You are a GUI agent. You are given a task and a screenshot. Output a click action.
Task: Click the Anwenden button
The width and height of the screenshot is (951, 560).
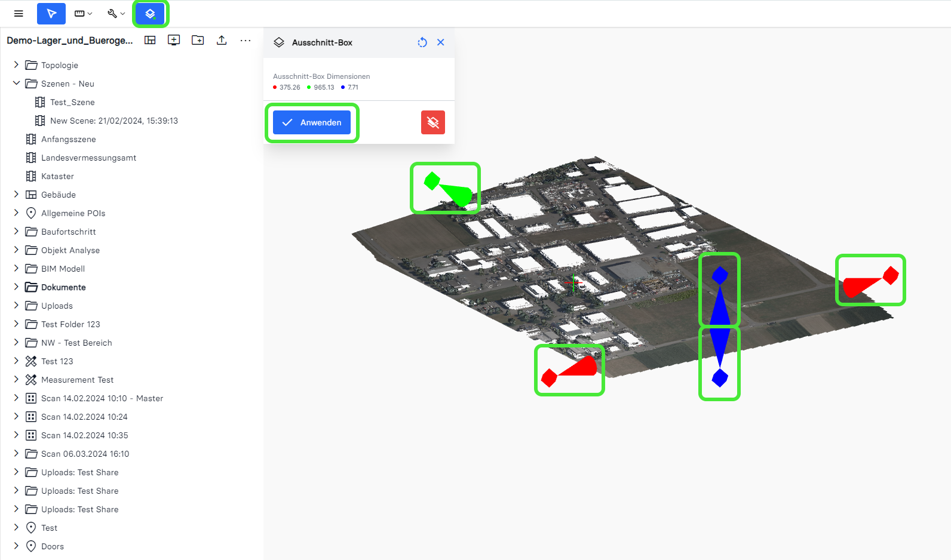coord(312,122)
